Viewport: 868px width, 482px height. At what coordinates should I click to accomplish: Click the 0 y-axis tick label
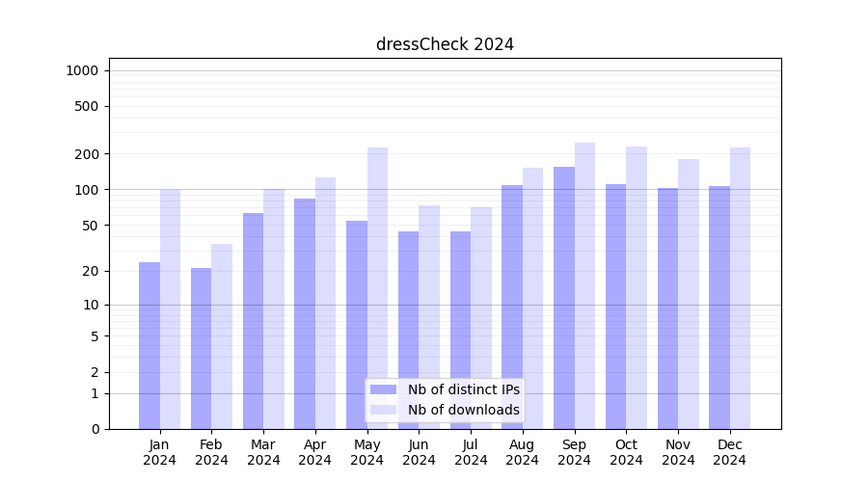click(x=95, y=429)
